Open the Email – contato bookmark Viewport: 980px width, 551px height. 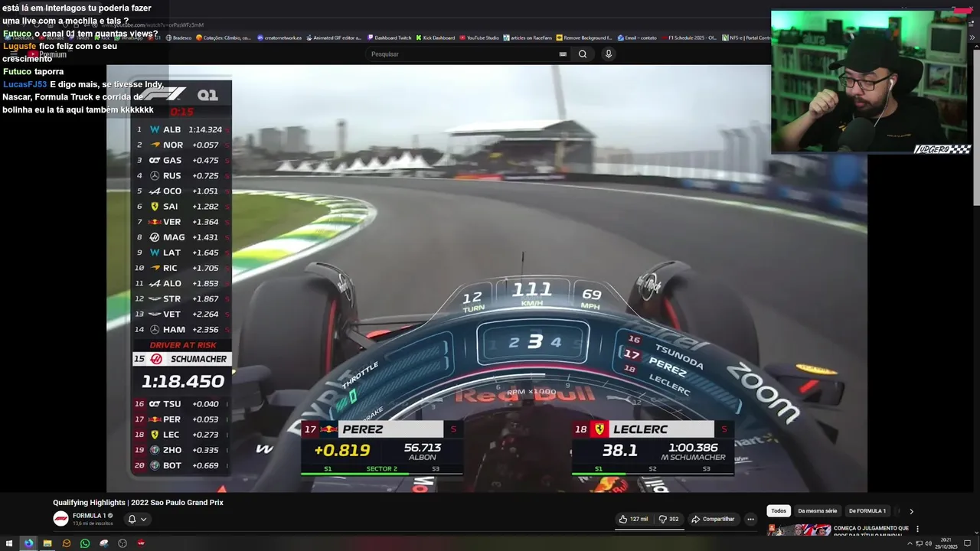(637, 37)
